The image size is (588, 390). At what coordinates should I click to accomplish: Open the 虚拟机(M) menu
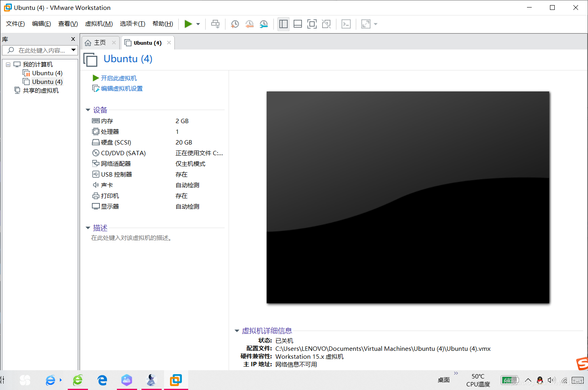point(99,23)
